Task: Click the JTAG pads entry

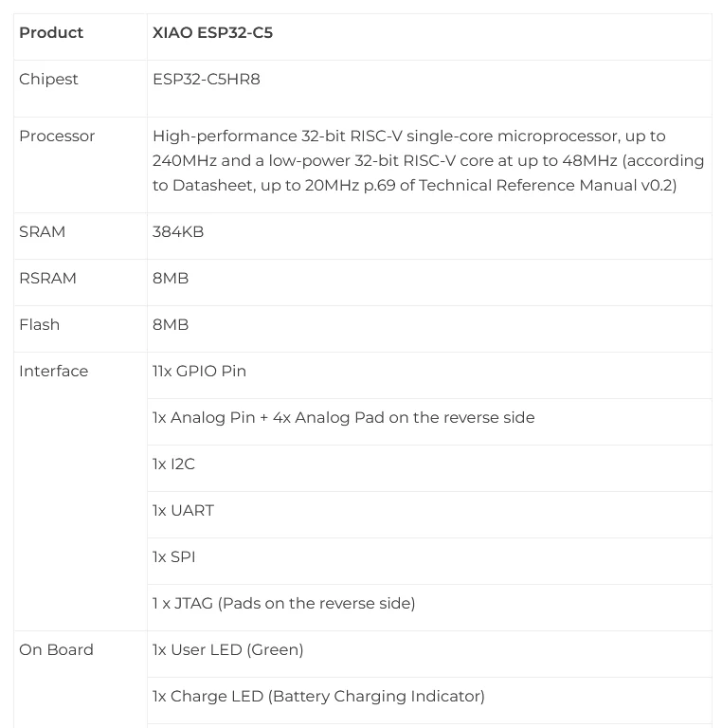Action: tap(283, 603)
